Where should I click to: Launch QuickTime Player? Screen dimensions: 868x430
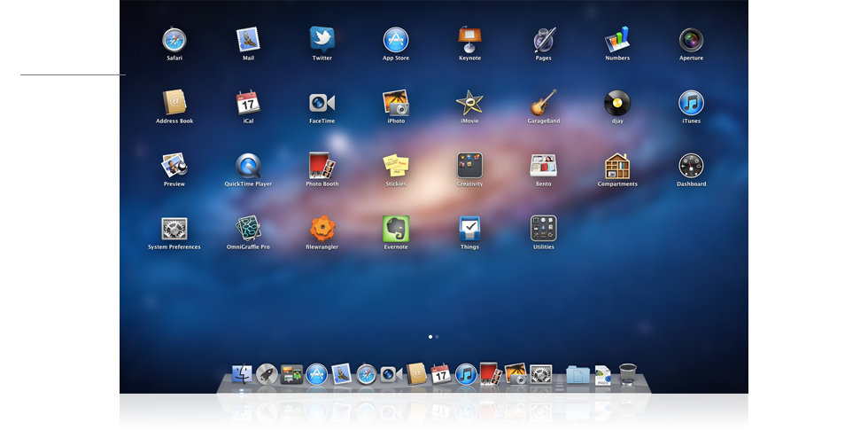point(248,166)
